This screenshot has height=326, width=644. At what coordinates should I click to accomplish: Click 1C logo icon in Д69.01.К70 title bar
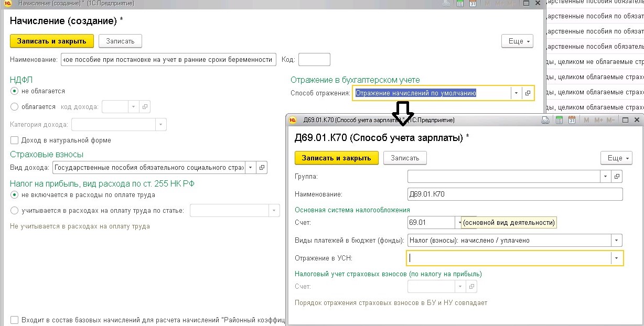(x=293, y=120)
